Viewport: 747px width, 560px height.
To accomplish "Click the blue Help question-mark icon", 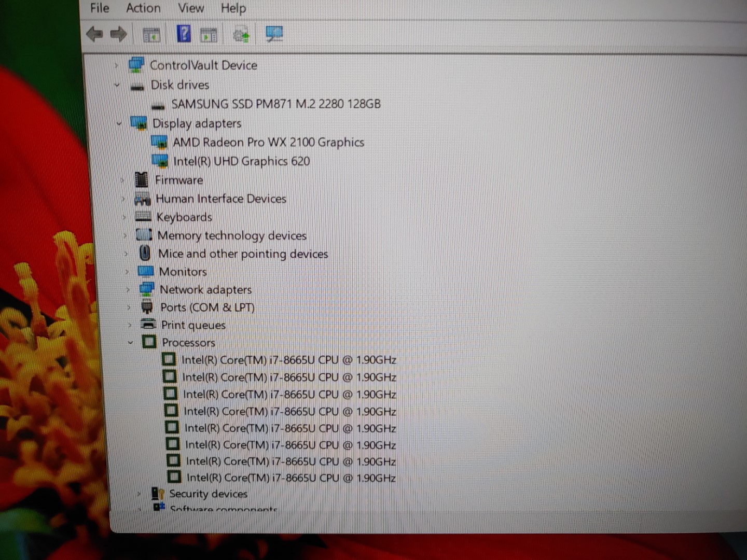I will pyautogui.click(x=184, y=34).
